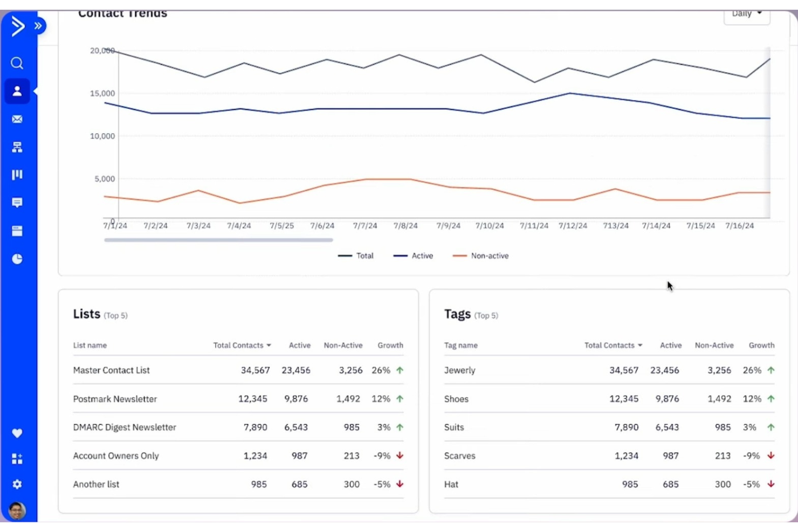Open the Conversations chat icon
The image size is (798, 532).
[x=17, y=202]
